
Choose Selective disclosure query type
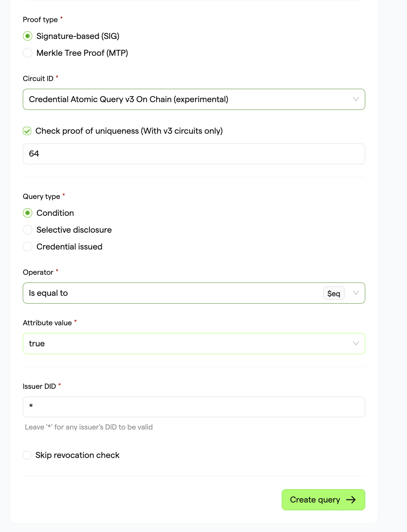click(28, 230)
